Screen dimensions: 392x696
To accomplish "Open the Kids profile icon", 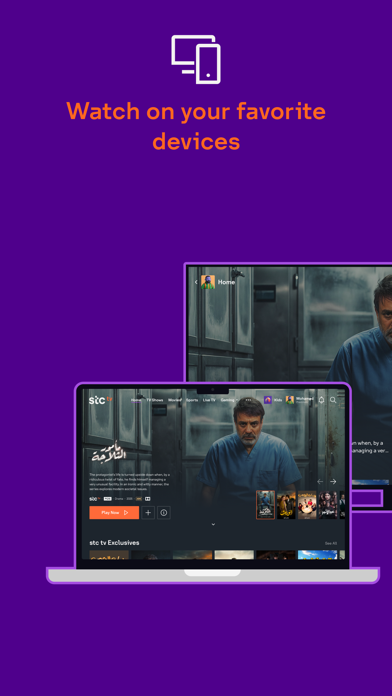I will tap(268, 400).
